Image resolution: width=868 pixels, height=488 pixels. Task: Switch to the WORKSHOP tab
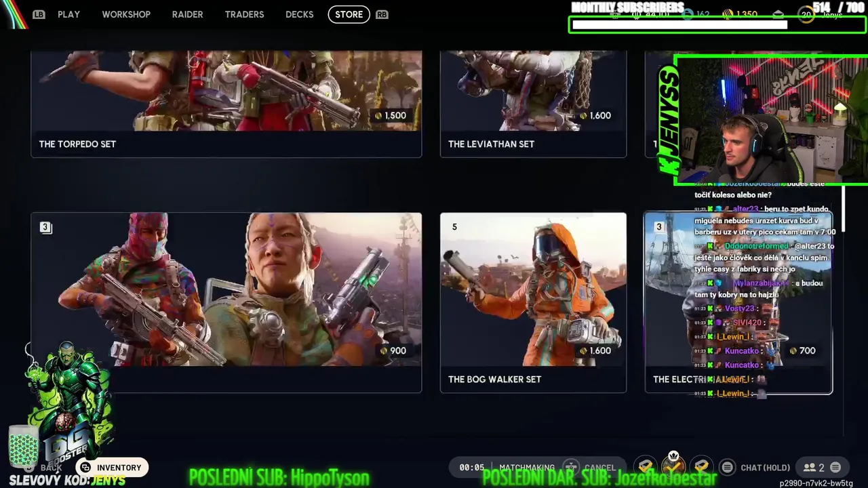point(126,14)
